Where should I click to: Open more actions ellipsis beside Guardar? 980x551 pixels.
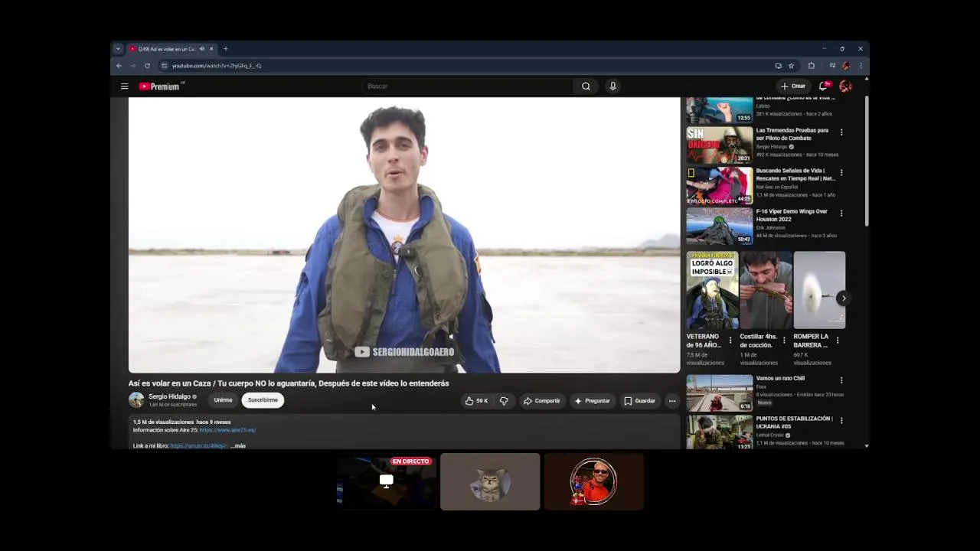coord(672,401)
